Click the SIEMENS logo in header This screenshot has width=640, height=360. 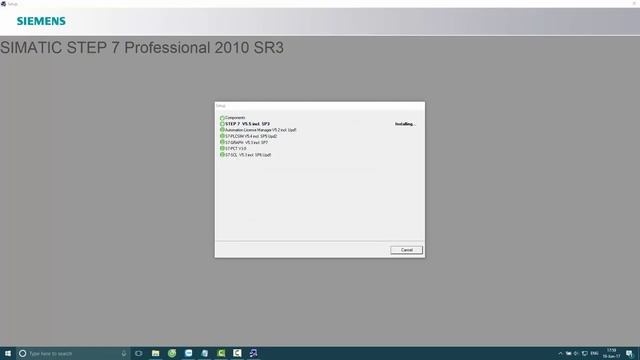click(41, 21)
